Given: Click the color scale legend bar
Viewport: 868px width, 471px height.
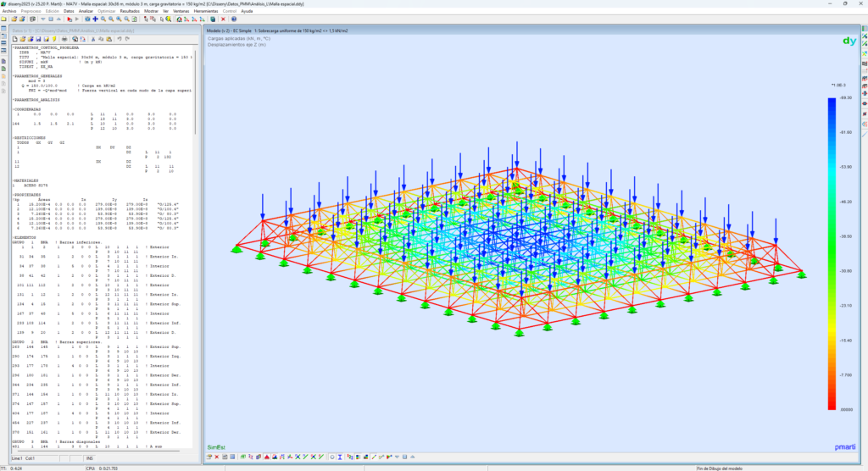Looking at the screenshot, I should tap(832, 254).
